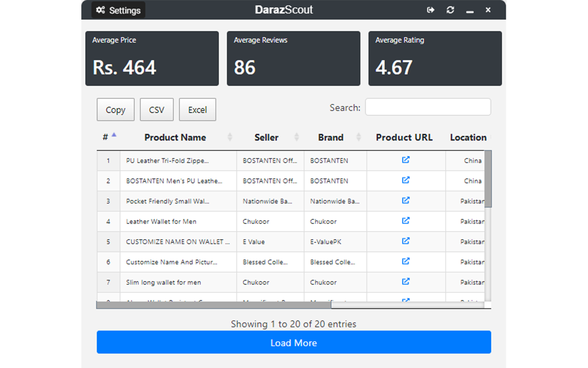This screenshot has height=368, width=588.
Task: Open product link for Leather Wallet for Men
Action: tap(406, 221)
